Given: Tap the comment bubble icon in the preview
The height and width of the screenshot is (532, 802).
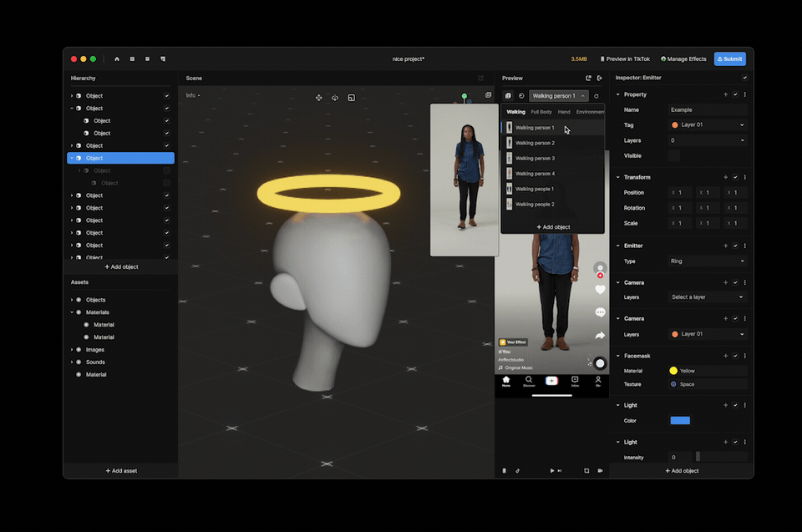Looking at the screenshot, I should pos(601,312).
